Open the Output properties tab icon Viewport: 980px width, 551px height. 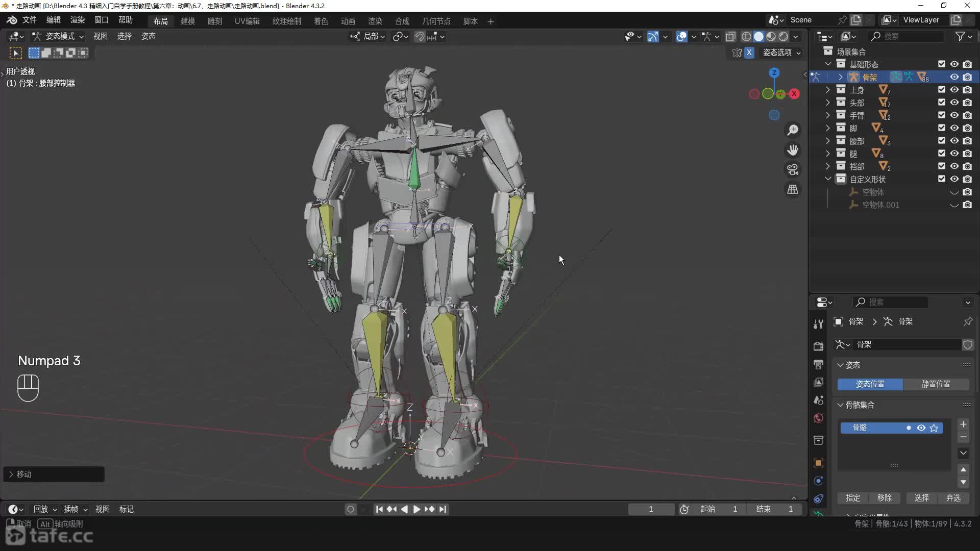818,364
